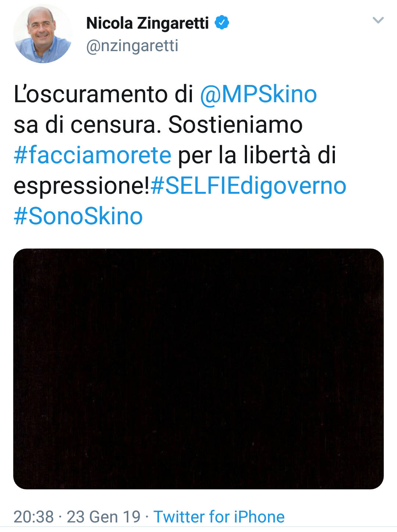The height and width of the screenshot is (532, 397).
Task: Open the @nzingaretti handle
Action: pos(132,46)
